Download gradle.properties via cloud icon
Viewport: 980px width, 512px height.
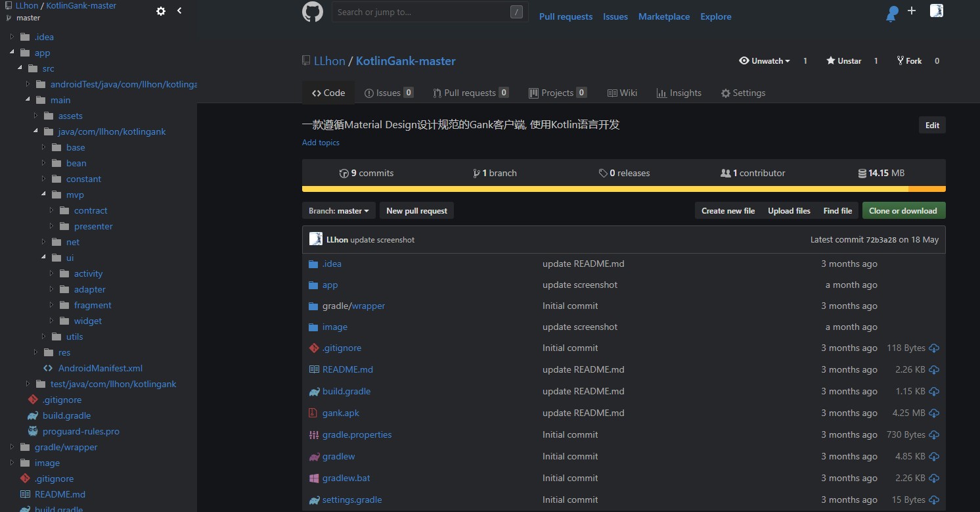point(934,435)
